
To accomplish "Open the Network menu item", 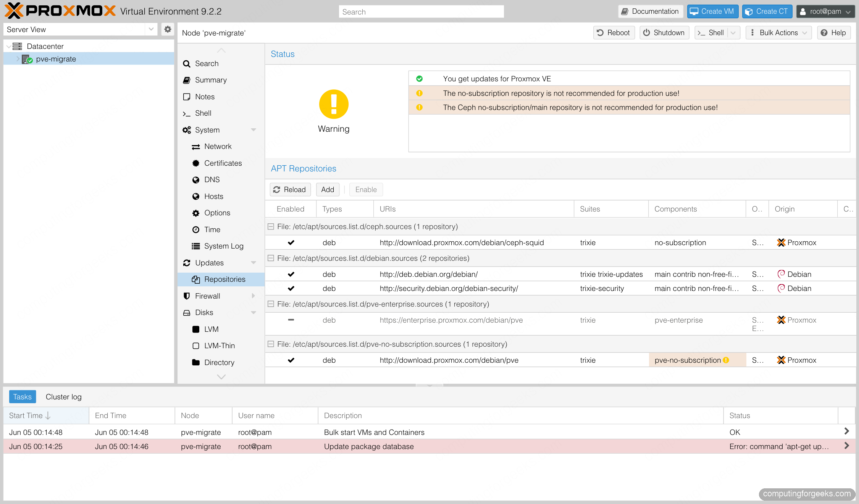I will click(x=221, y=147).
